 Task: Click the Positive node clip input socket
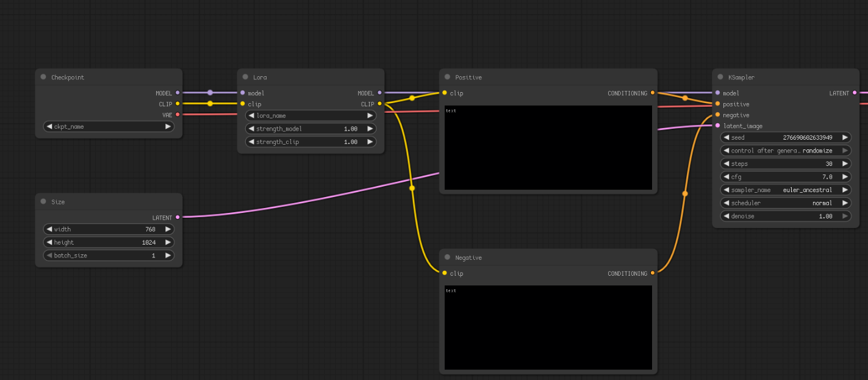coord(445,93)
